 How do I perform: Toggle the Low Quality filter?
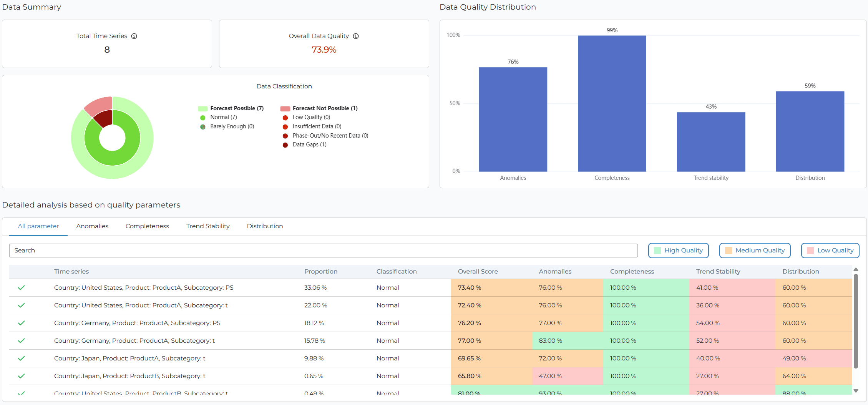830,251
